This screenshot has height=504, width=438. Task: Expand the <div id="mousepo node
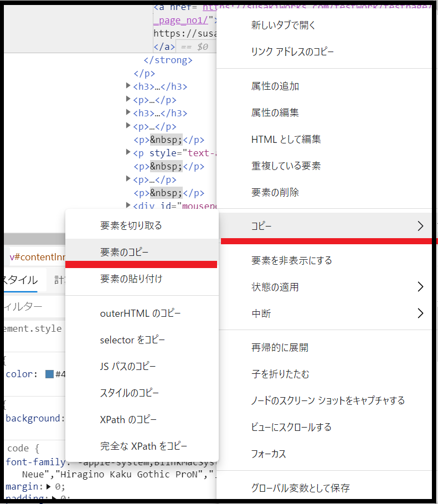(x=128, y=205)
